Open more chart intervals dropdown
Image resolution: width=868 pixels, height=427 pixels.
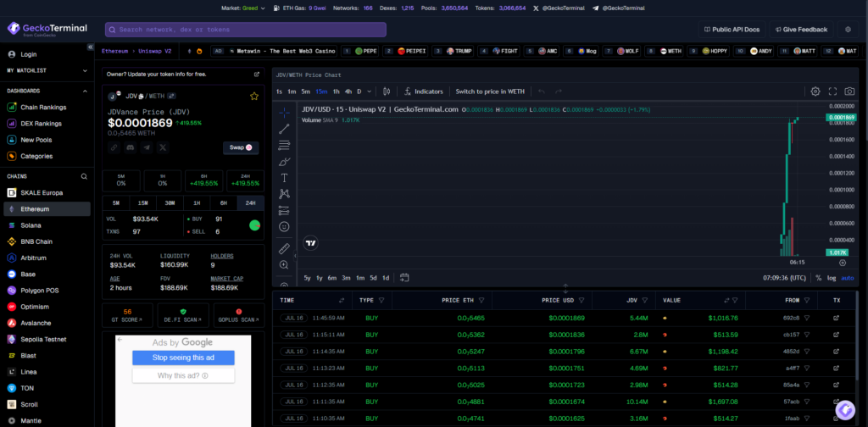click(x=370, y=91)
